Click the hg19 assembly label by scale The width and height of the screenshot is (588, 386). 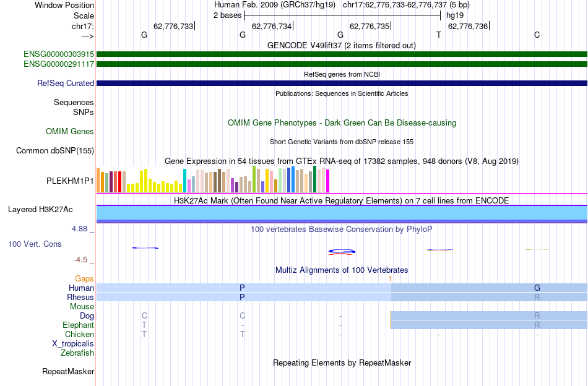coord(455,15)
